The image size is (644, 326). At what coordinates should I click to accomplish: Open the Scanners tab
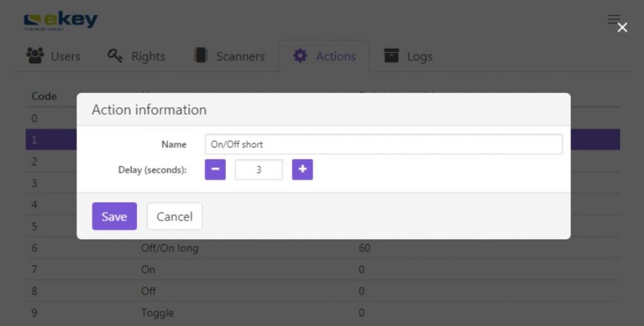pyautogui.click(x=229, y=56)
